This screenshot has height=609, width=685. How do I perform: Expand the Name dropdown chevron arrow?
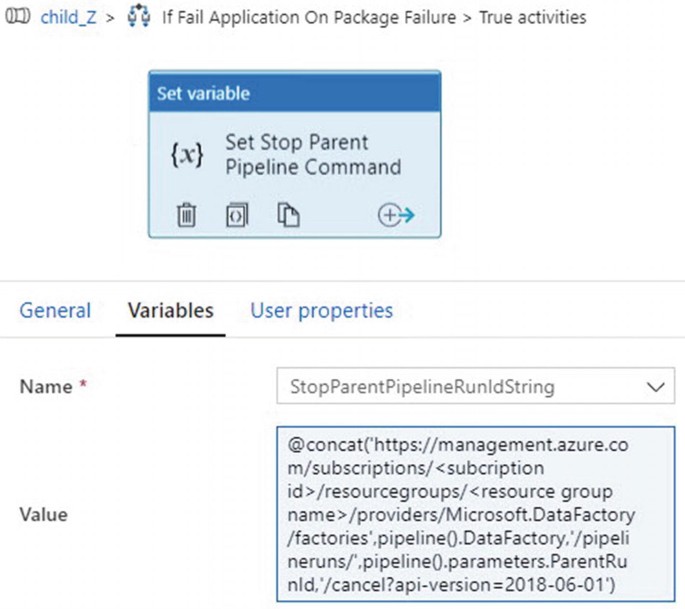pos(655,387)
